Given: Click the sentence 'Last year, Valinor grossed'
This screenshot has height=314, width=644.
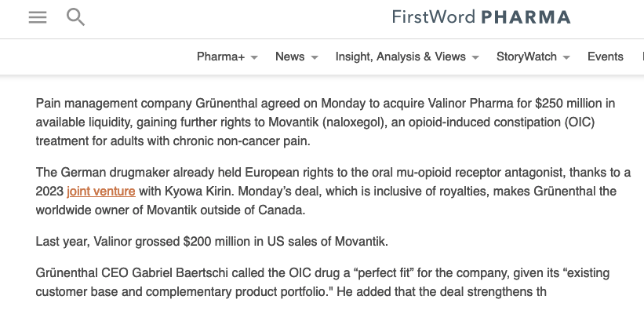Looking at the screenshot, I should (212, 240).
